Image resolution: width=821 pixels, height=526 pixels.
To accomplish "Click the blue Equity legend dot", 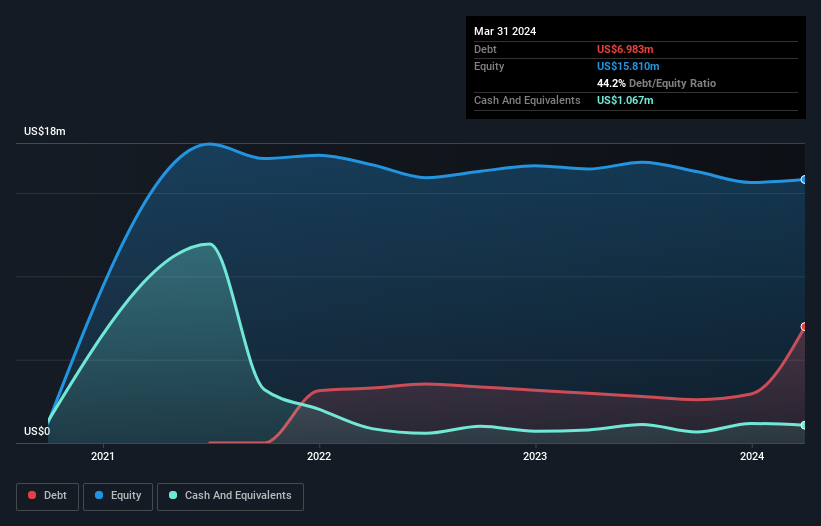I will (x=99, y=495).
